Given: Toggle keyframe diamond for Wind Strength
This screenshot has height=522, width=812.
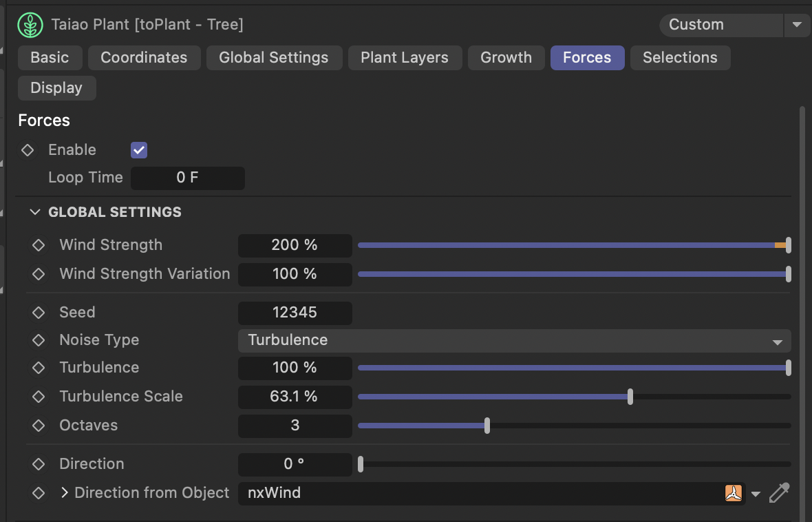Looking at the screenshot, I should [x=39, y=245].
